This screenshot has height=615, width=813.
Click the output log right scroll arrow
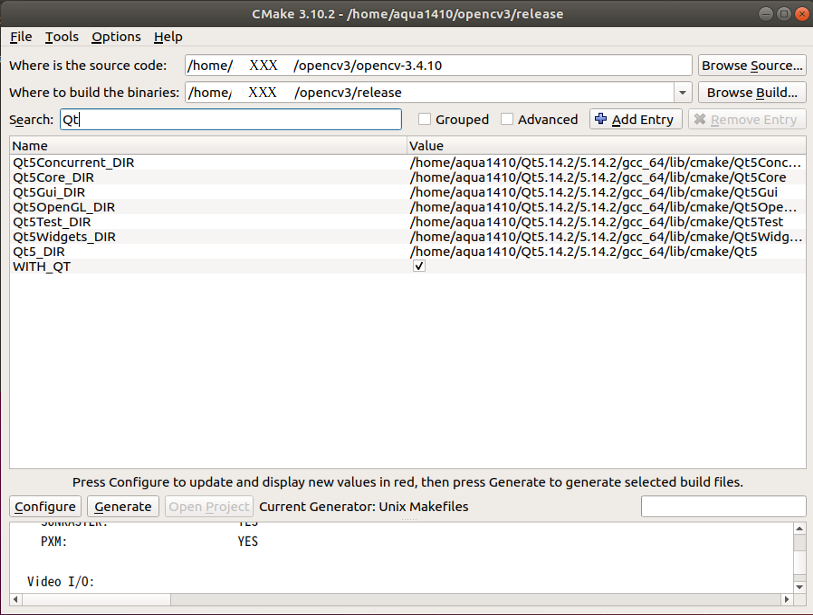click(787, 599)
